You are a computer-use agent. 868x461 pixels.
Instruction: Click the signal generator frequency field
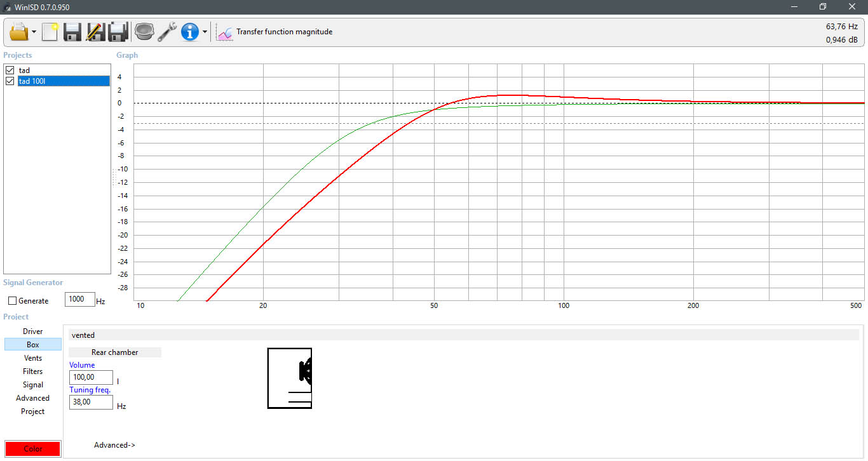(x=79, y=299)
